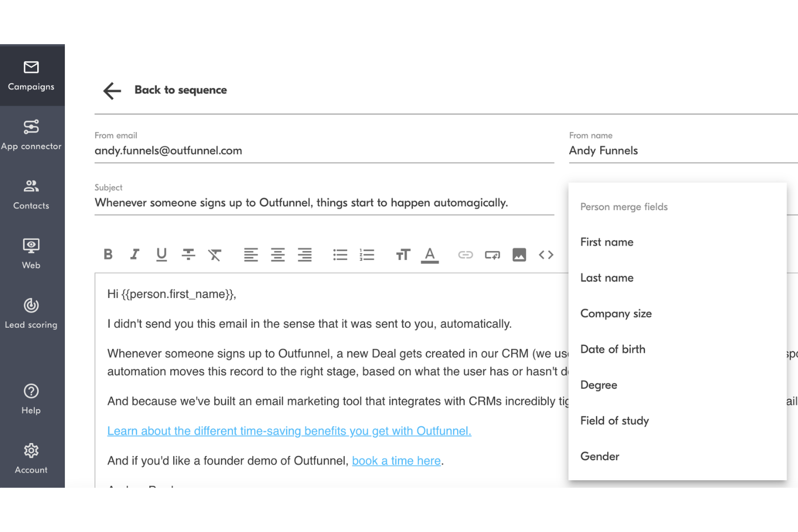798x532 pixels.
Task: Click the book a time here link
Action: (396, 461)
